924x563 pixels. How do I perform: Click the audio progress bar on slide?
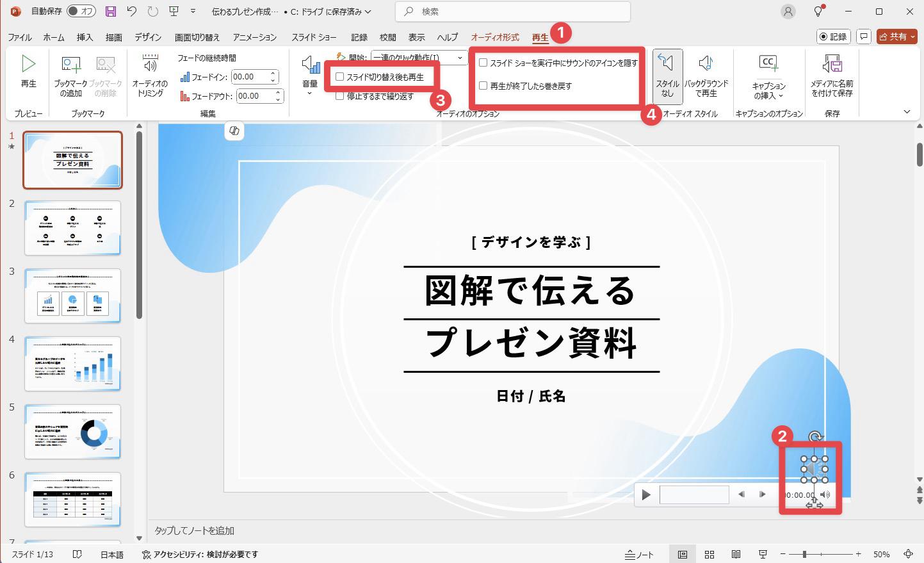tap(694, 494)
